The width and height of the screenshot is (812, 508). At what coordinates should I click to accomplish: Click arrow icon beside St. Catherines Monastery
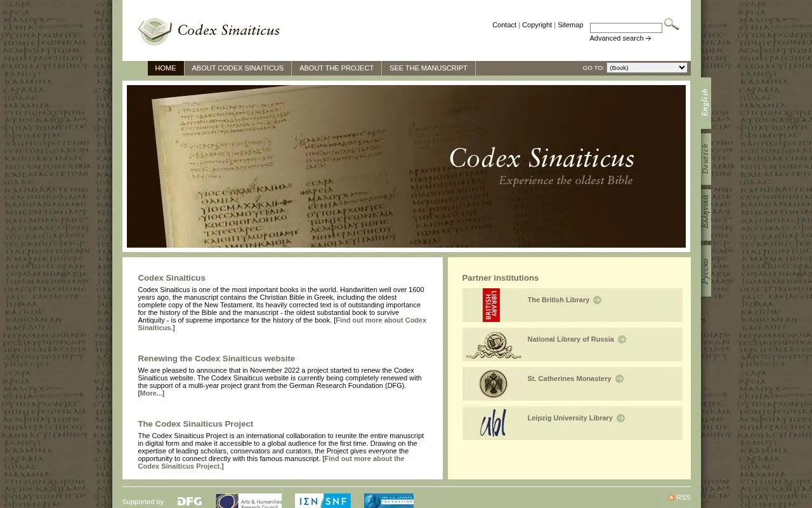[619, 379]
